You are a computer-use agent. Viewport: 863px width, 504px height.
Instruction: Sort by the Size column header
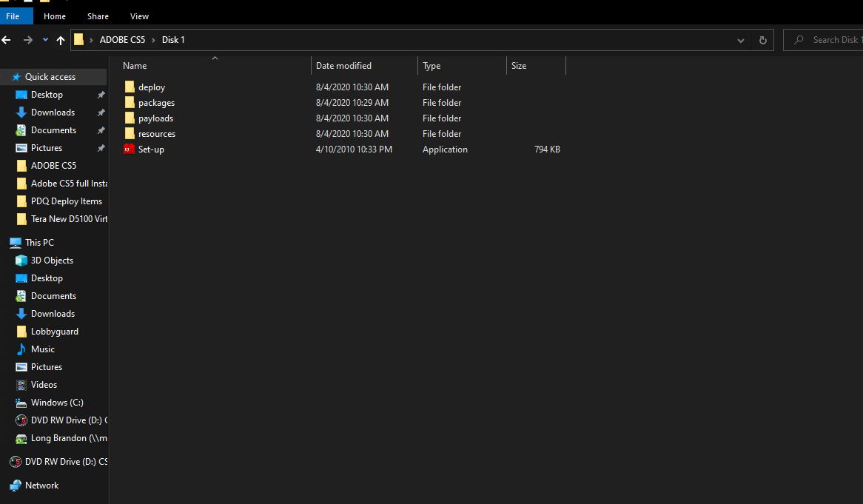(x=519, y=66)
